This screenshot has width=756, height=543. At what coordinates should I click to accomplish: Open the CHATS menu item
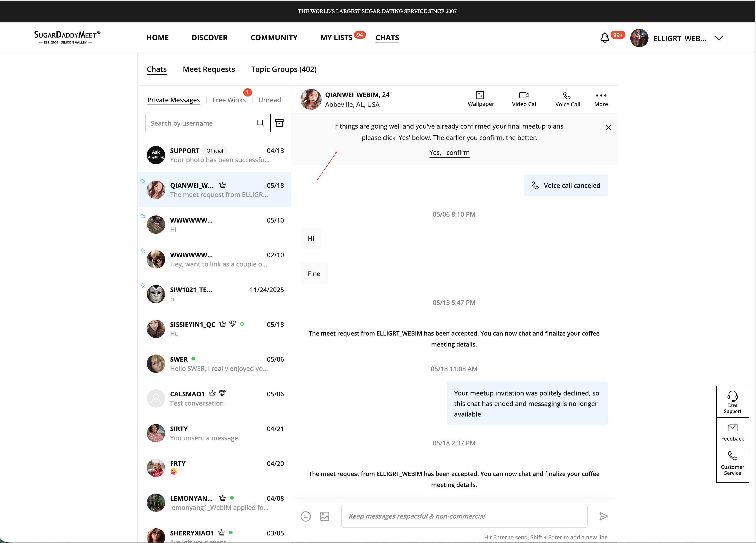point(387,38)
